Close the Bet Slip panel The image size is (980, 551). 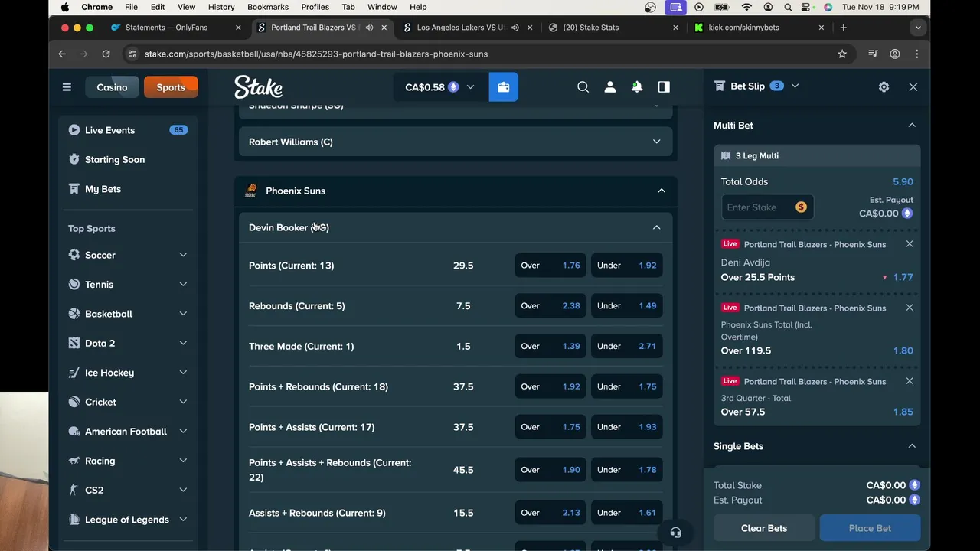pos(913,87)
